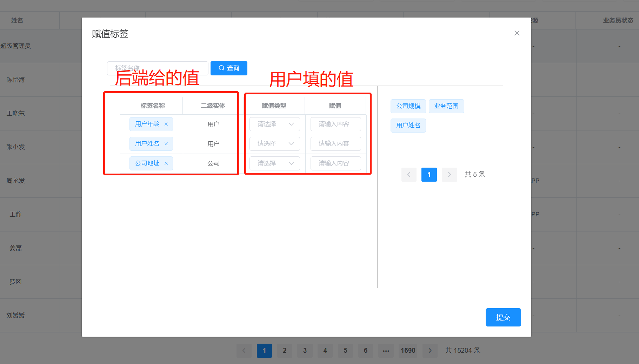Click the 业务员状态 column header
Image resolution: width=639 pixels, height=364 pixels.
[x=618, y=21]
